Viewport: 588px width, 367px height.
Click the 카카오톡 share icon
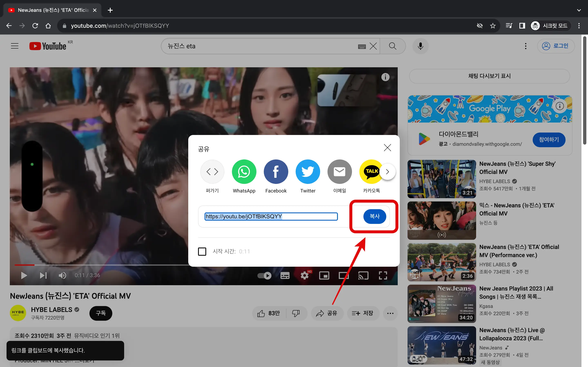[371, 171]
